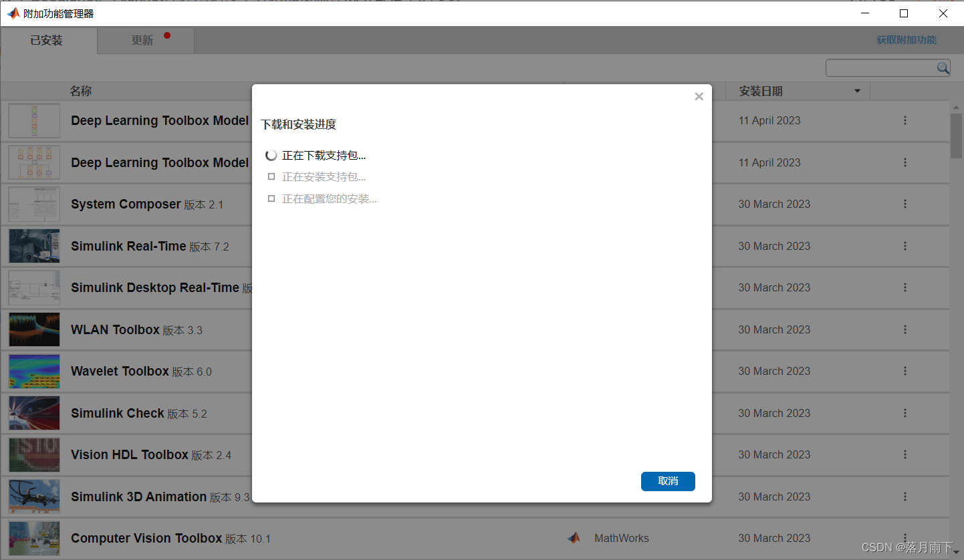This screenshot has width=964, height=560.
Task: Click the 正在安装支持包 step checkbox
Action: coord(271,177)
